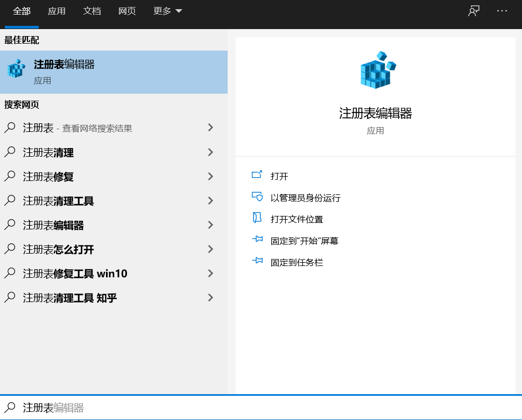Expand the chevron for 注册表清理
Screen dimensions: 522x420
click(210, 152)
